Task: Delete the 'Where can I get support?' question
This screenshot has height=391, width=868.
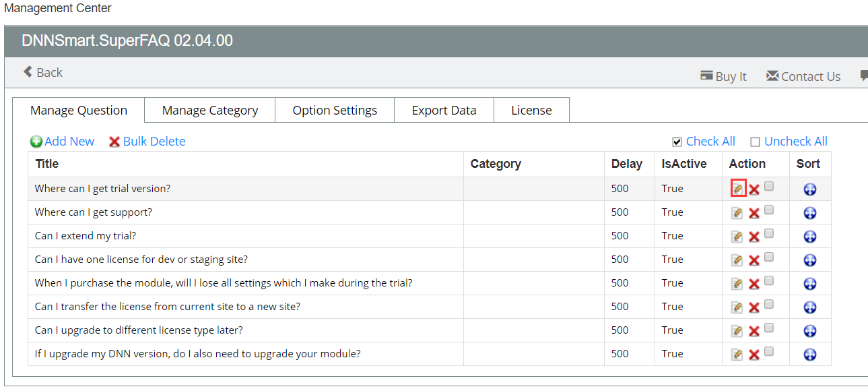Action: (x=754, y=213)
